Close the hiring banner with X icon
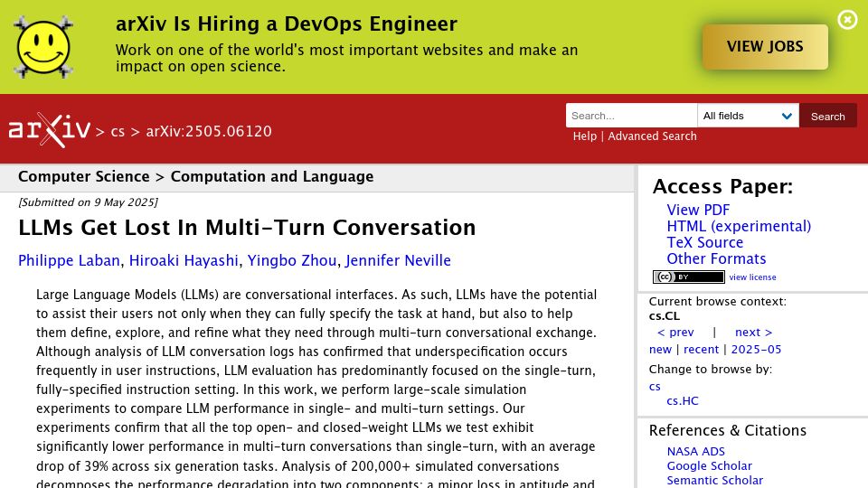Screen dimensions: 868x488 [847, 20]
